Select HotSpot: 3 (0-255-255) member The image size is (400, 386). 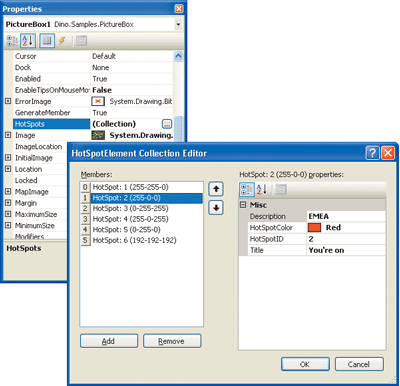[142, 209]
